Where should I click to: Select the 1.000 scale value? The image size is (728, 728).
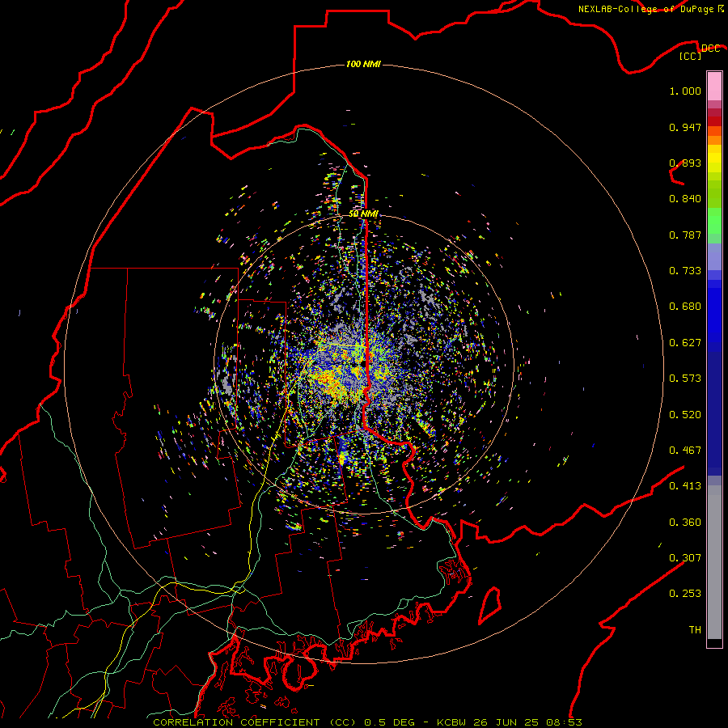685,91
